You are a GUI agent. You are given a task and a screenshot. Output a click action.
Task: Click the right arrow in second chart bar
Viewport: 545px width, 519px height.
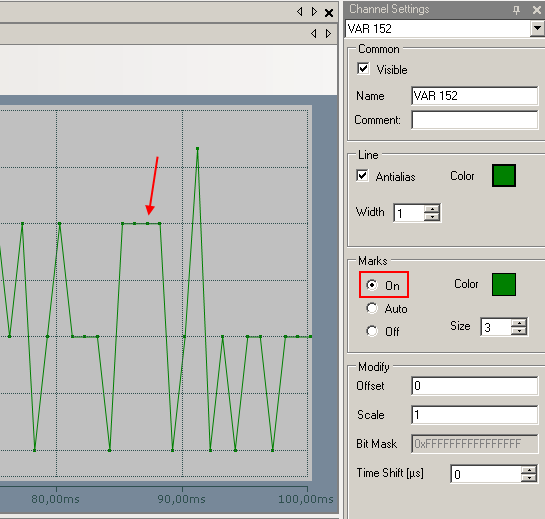coord(328,33)
